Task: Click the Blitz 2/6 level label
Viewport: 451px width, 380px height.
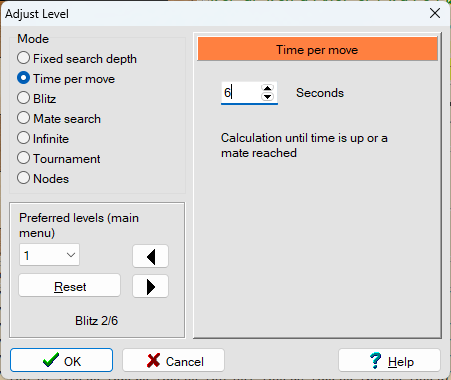Action: [x=96, y=321]
